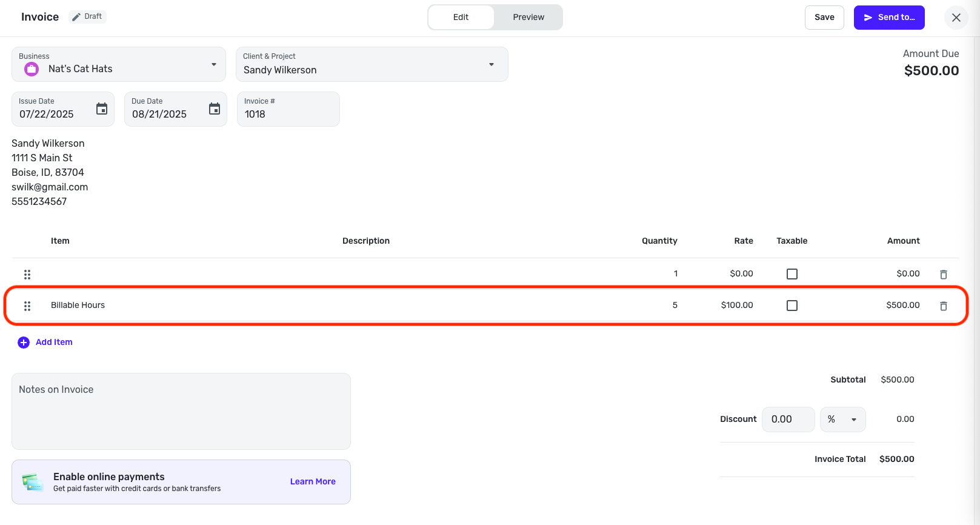Switch to the Preview tab

[x=528, y=17]
